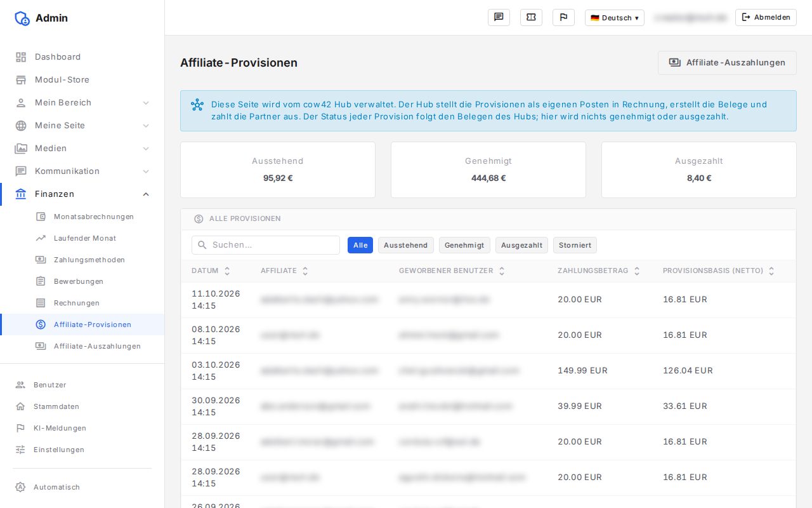Viewport: 812px width, 508px height.
Task: Expand the Mein Bereich menu
Action: [82, 103]
